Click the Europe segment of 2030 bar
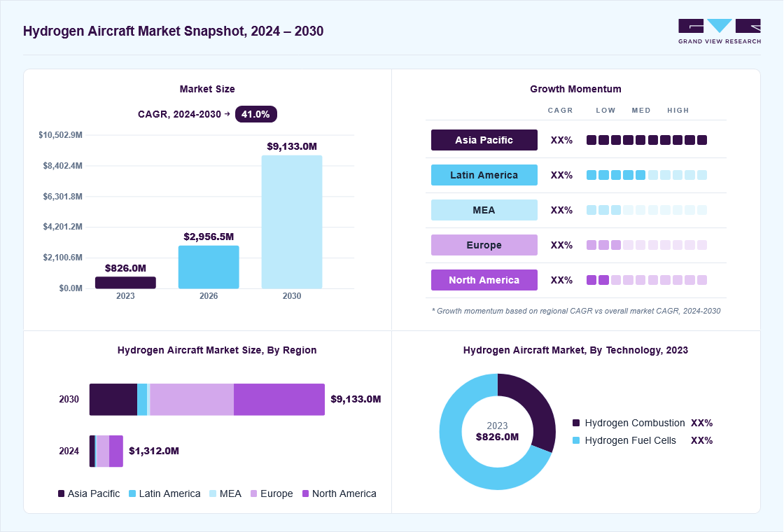Viewport: 784px width, 532px height. (192, 400)
